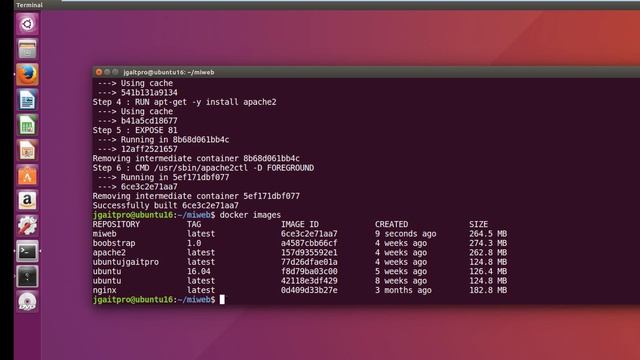Click 'Removing intermediate container 8b68d061bb4c' line

point(196,158)
